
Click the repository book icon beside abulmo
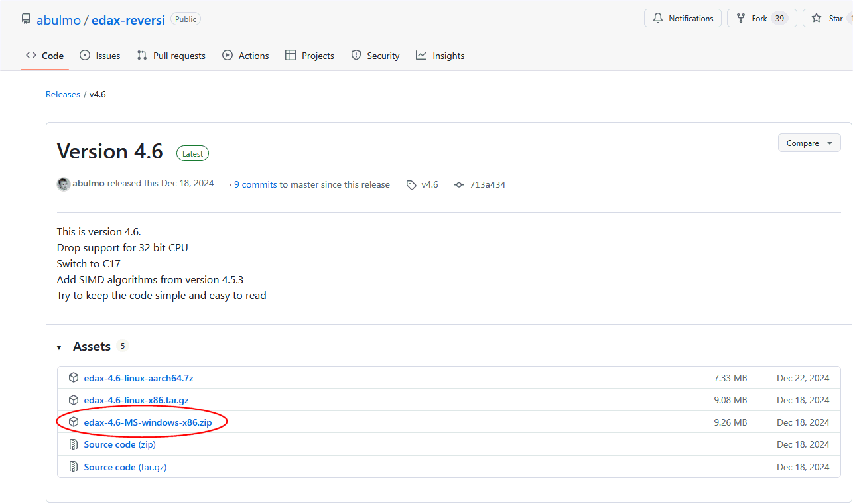click(26, 19)
